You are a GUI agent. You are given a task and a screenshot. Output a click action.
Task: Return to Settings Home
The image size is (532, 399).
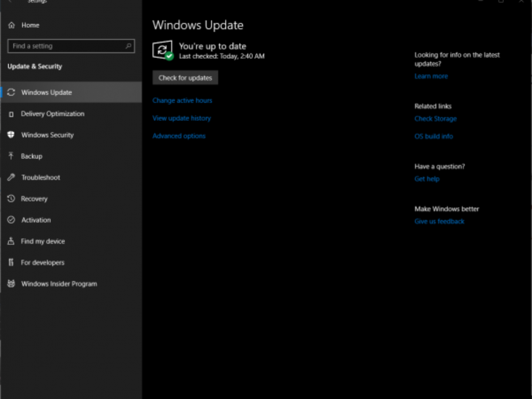coord(71,25)
